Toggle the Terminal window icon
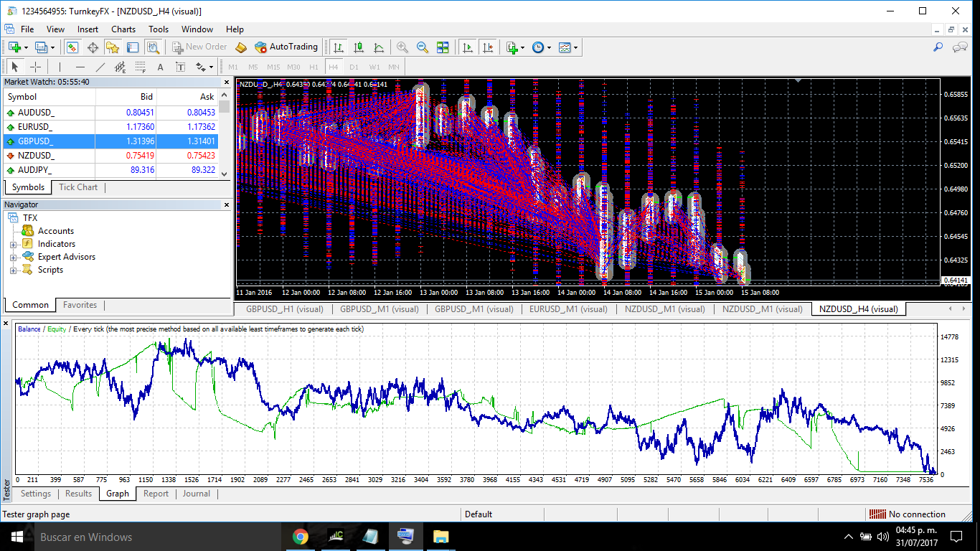980x551 pixels. point(133,47)
